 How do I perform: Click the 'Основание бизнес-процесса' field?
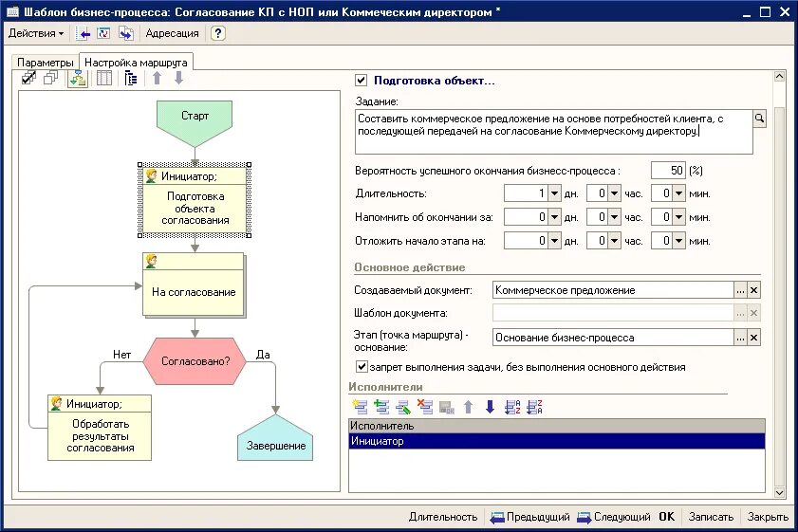pyautogui.click(x=613, y=338)
